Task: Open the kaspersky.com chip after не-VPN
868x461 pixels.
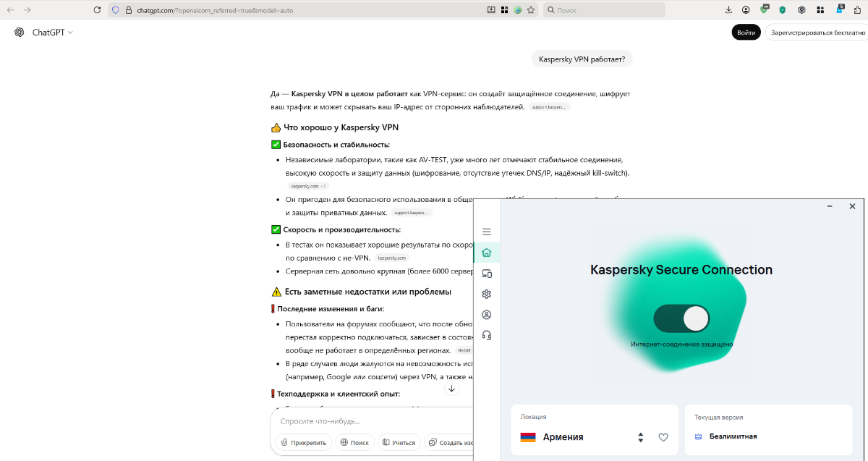Action: [391, 258]
